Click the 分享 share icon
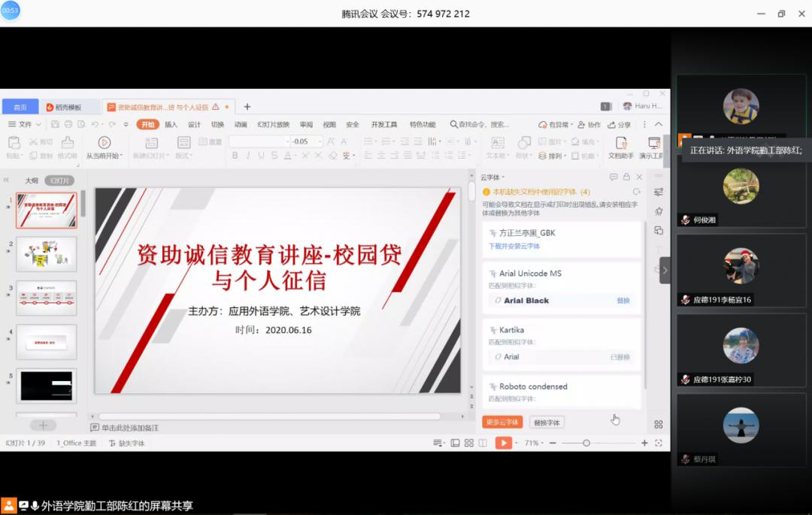812x515 pixels. coord(619,125)
